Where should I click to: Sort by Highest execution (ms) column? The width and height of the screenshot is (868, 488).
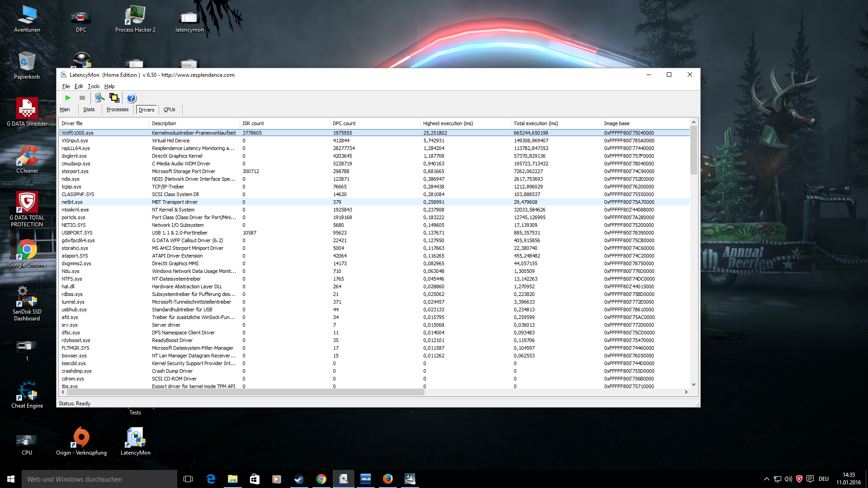click(448, 123)
